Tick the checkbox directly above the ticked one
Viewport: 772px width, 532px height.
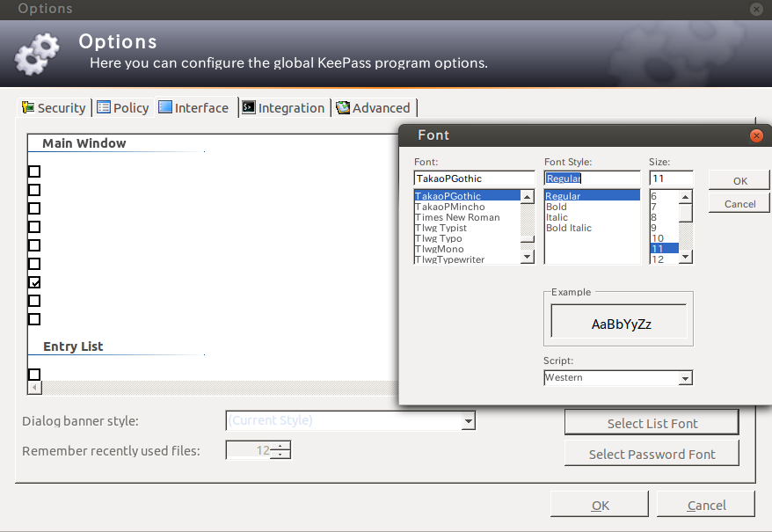(34, 264)
